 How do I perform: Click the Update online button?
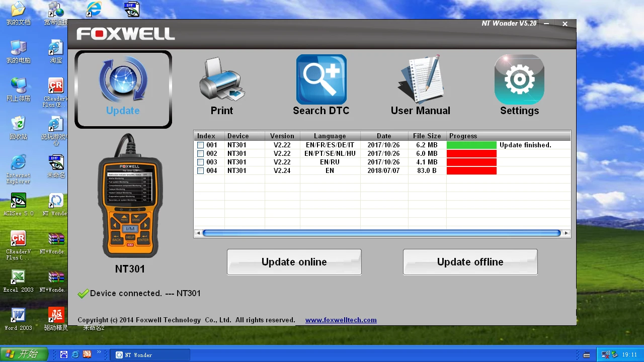[294, 262]
